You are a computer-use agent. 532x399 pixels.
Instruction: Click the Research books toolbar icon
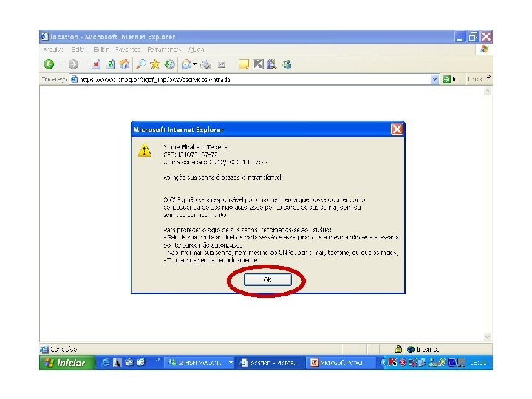(271, 64)
